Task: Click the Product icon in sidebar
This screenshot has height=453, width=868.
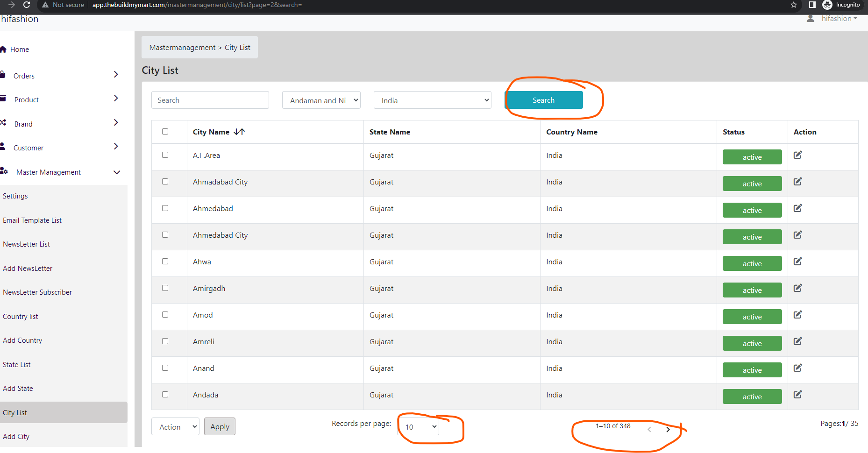Action: click(x=3, y=98)
